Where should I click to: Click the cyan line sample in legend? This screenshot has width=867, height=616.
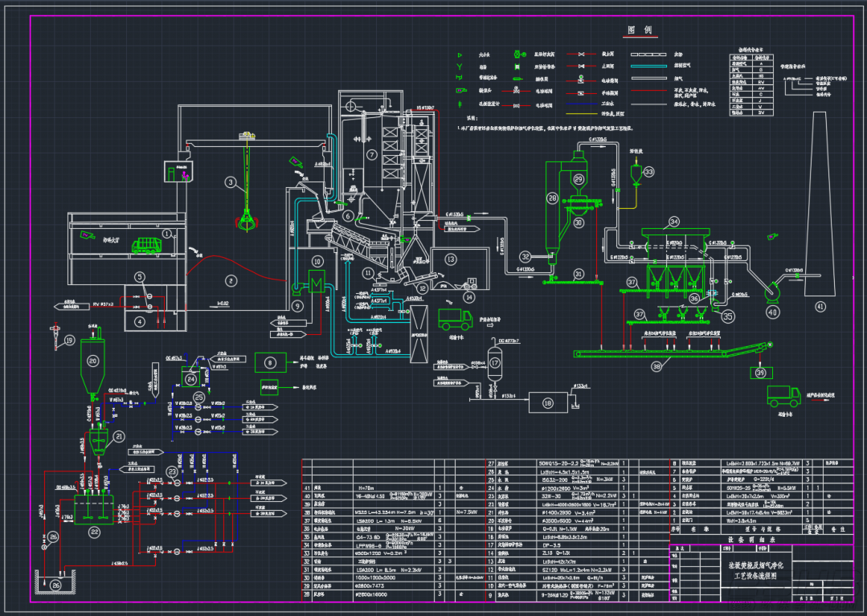tap(648, 67)
